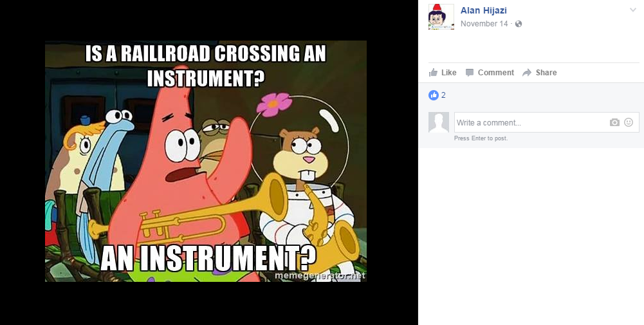This screenshot has width=644, height=325.
Task: Click the speech bubble Comment icon
Action: pos(470,73)
